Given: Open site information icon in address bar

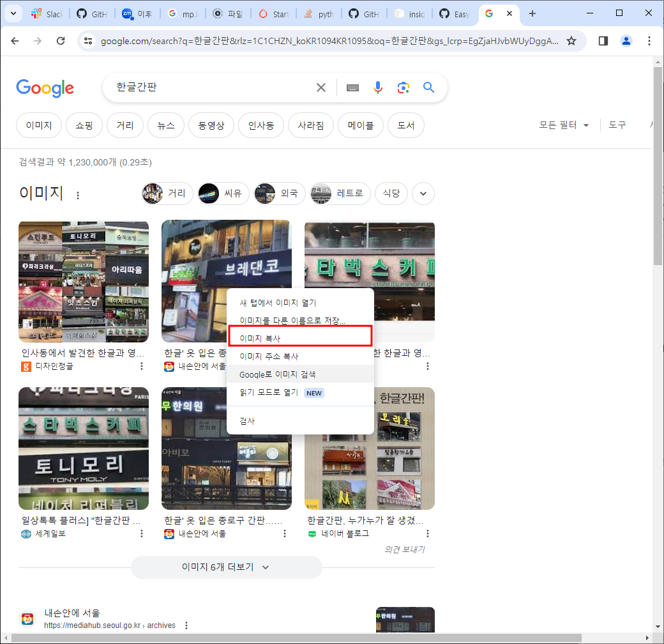Looking at the screenshot, I should 88,41.
